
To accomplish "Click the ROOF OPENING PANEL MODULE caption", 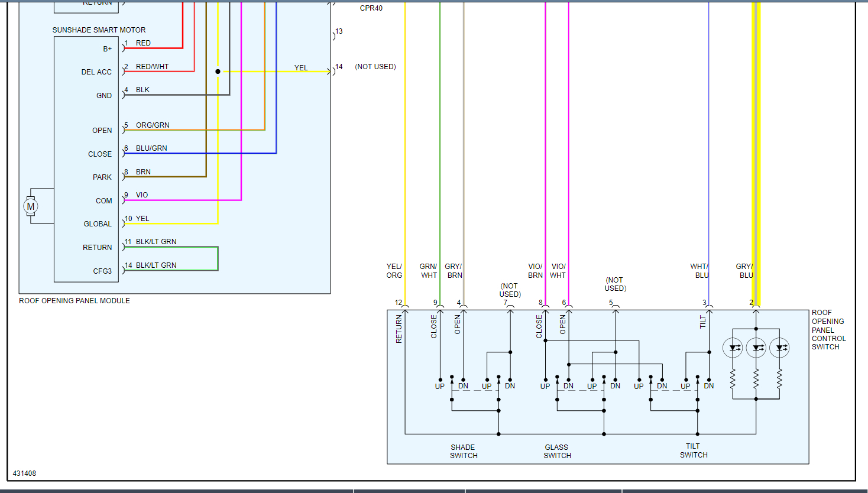I will 75,301.
